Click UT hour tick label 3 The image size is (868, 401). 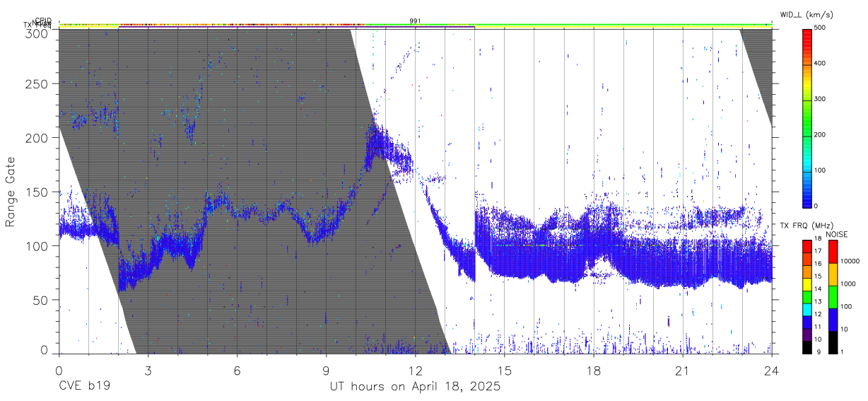(x=148, y=371)
